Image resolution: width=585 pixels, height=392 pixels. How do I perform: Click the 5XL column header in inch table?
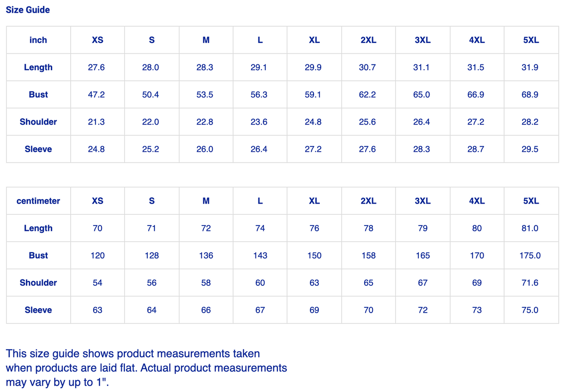pos(531,40)
